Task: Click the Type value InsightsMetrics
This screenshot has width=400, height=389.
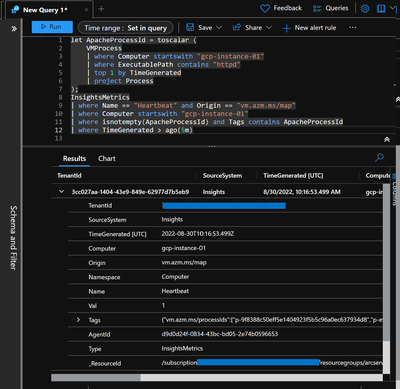Action: click(182, 348)
